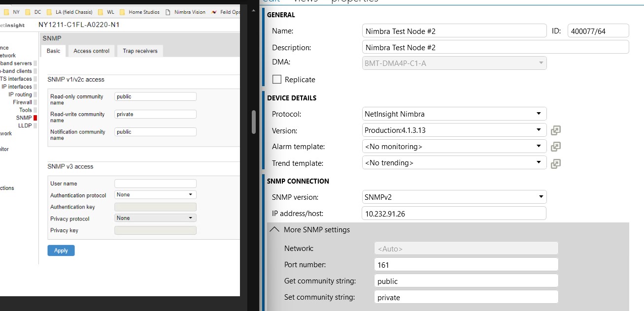Switch to the Trap receivers tab
This screenshot has width=644, height=311.
coord(140,51)
